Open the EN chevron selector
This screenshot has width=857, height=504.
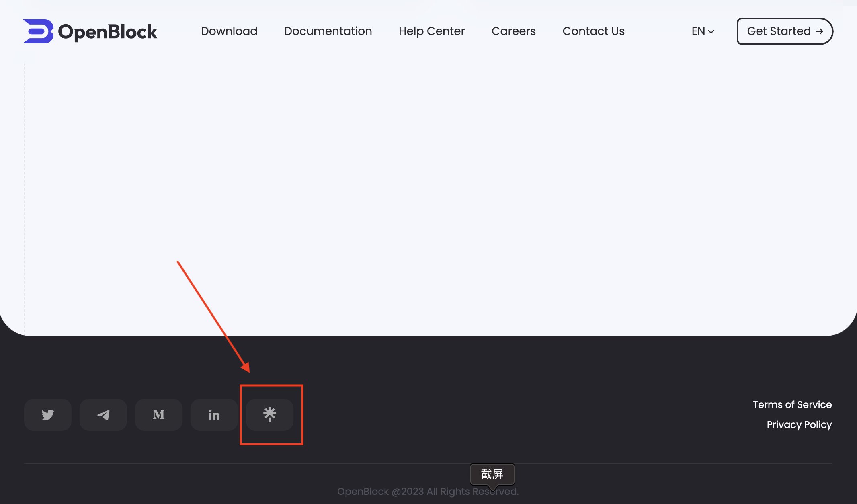tap(711, 32)
